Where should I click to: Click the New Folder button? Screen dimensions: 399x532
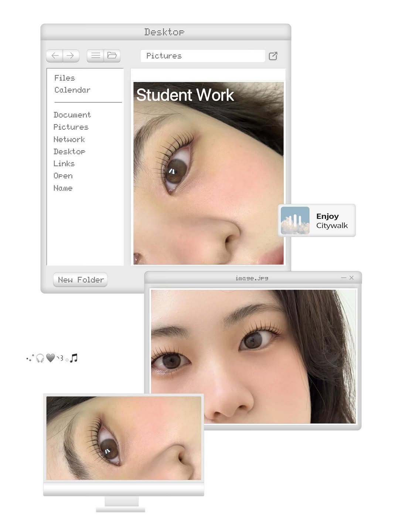click(x=80, y=280)
